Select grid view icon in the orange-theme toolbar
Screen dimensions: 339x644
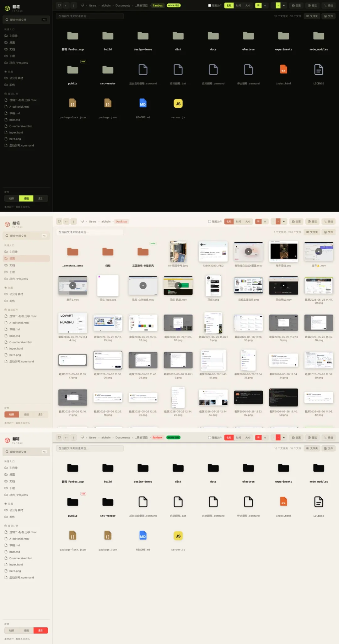pos(258,222)
